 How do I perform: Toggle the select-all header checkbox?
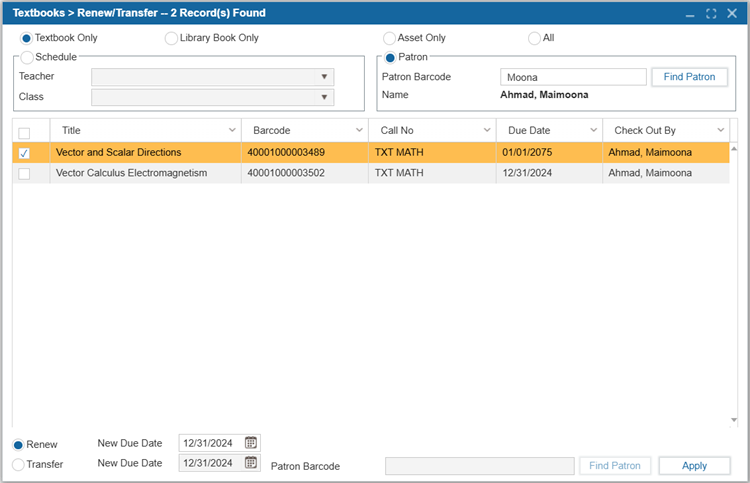24,133
